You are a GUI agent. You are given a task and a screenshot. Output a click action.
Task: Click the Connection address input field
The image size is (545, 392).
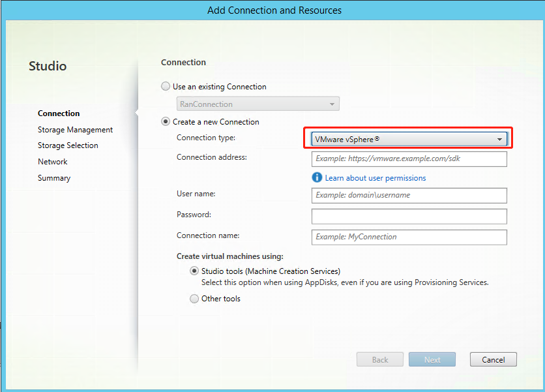409,158
